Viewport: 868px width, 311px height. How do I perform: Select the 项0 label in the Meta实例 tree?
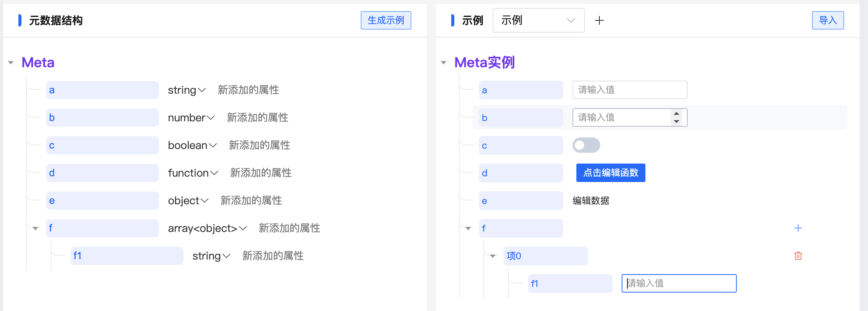click(x=545, y=256)
